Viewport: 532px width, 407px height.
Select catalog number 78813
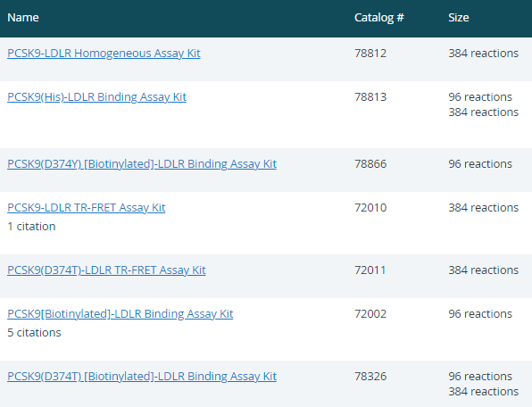tap(370, 97)
